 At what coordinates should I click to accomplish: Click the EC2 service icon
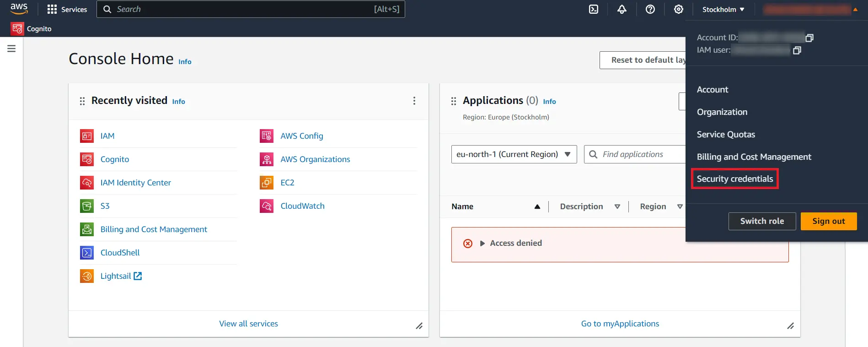point(267,183)
